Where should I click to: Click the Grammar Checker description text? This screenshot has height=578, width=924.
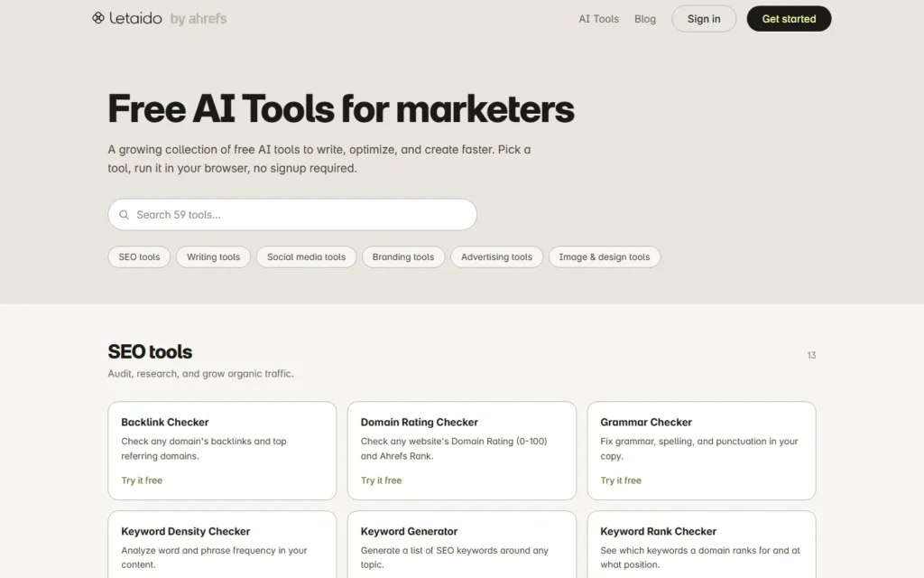699,449
